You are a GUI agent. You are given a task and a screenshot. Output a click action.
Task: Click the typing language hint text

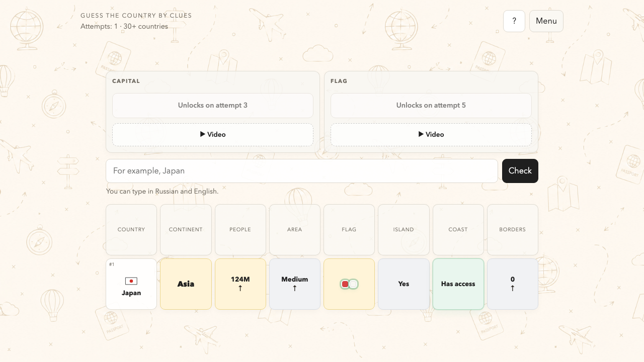pyautogui.click(x=163, y=192)
